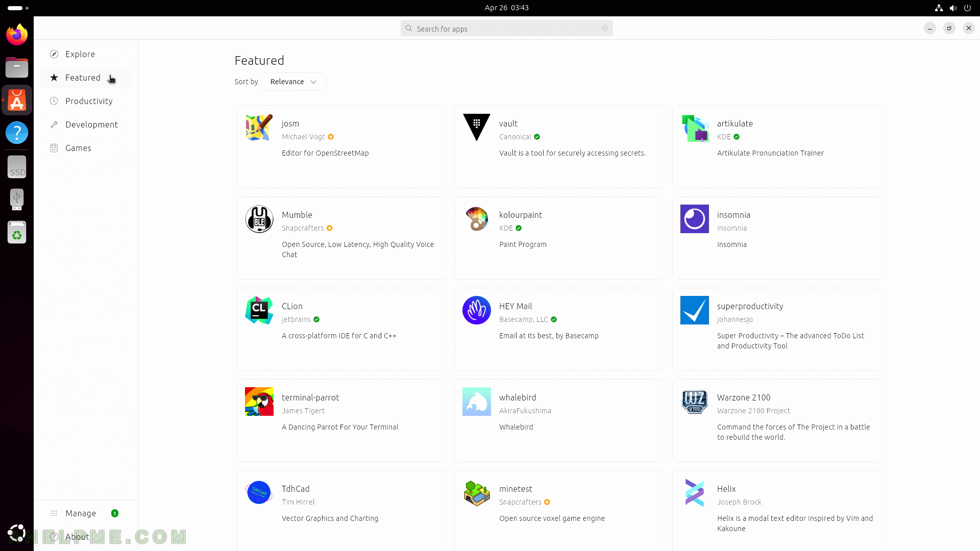This screenshot has height=551, width=980.
Task: Click the App Center dock icon
Action: pos(17,100)
